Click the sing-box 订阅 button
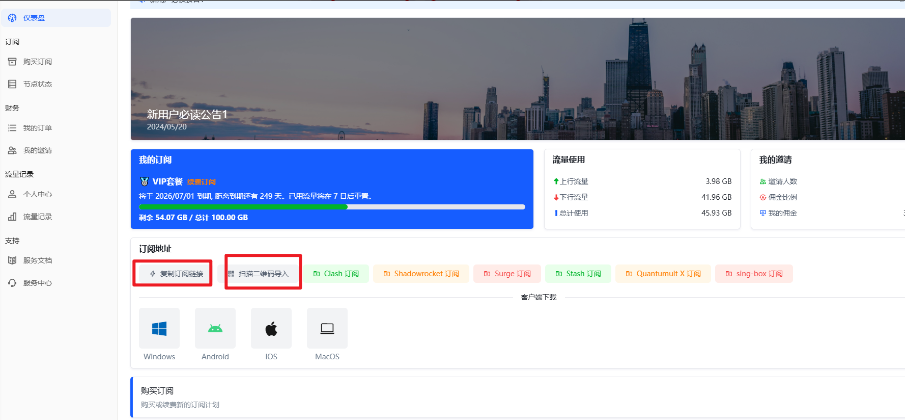Image resolution: width=905 pixels, height=420 pixels. pos(754,273)
